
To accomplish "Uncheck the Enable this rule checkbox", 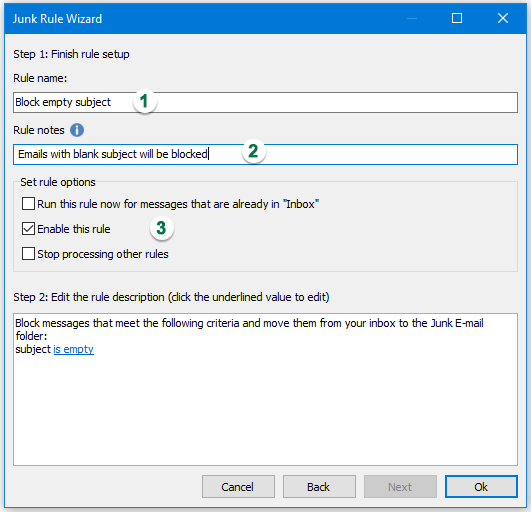I will (x=28, y=229).
